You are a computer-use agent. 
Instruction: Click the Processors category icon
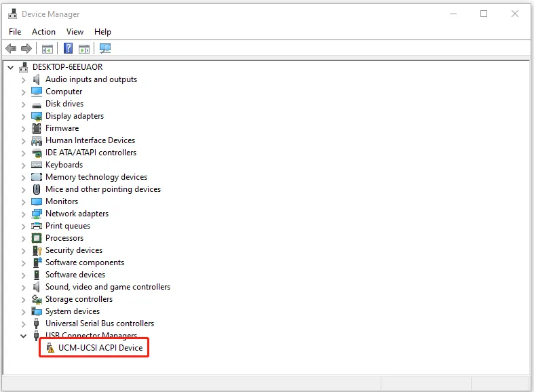pyautogui.click(x=37, y=238)
